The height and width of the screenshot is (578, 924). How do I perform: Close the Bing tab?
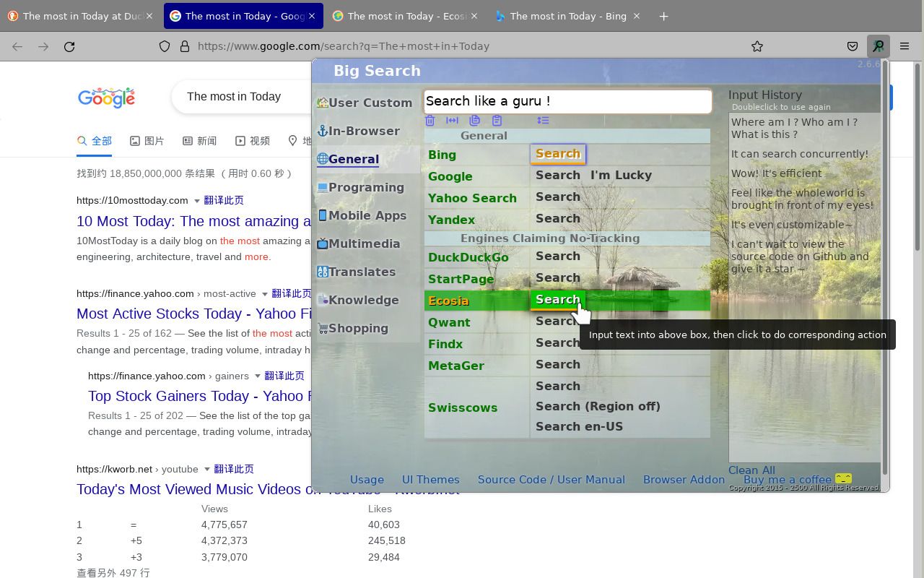click(x=636, y=16)
